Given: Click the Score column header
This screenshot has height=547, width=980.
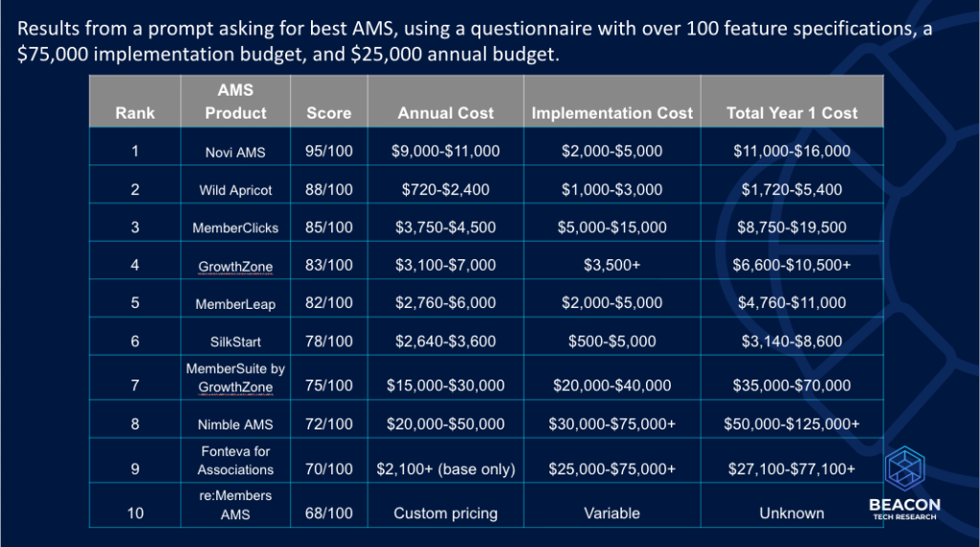Looking at the screenshot, I should coord(328,113).
